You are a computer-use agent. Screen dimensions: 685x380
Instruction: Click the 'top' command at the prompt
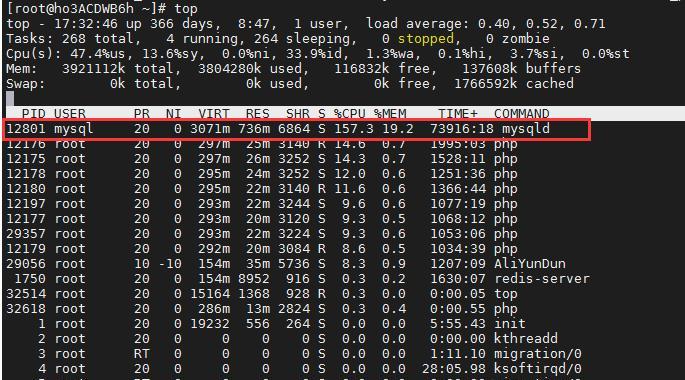186,9
